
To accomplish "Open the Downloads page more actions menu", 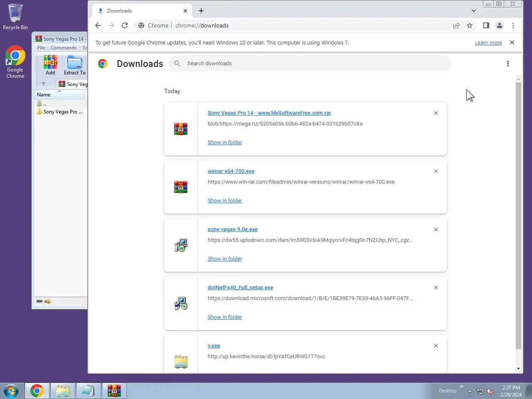I will pos(508,64).
